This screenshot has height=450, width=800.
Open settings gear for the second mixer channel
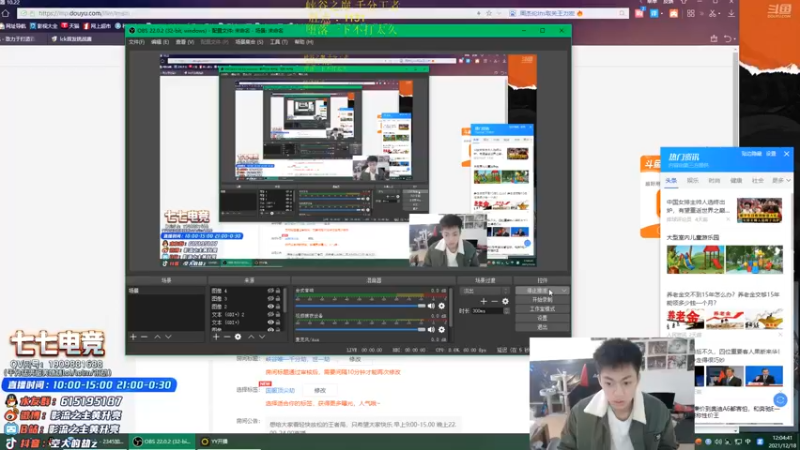click(x=442, y=329)
